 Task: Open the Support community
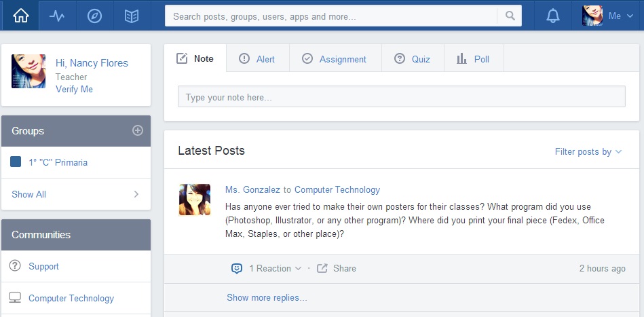[43, 266]
